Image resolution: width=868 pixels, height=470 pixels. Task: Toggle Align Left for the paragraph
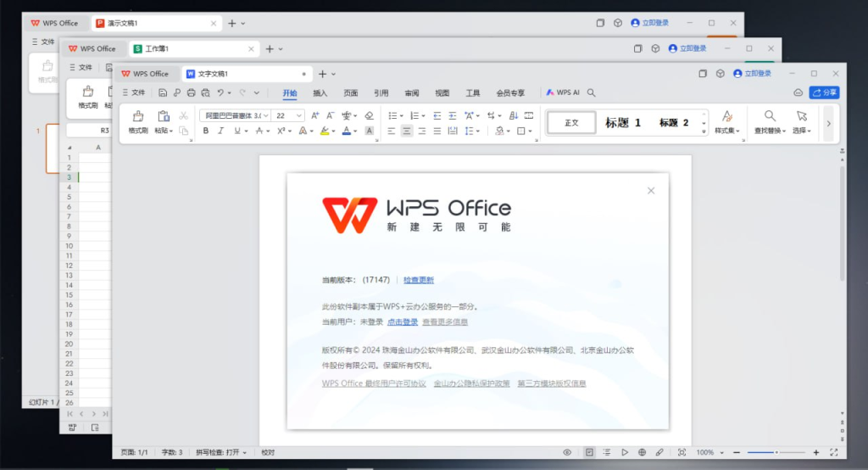391,131
